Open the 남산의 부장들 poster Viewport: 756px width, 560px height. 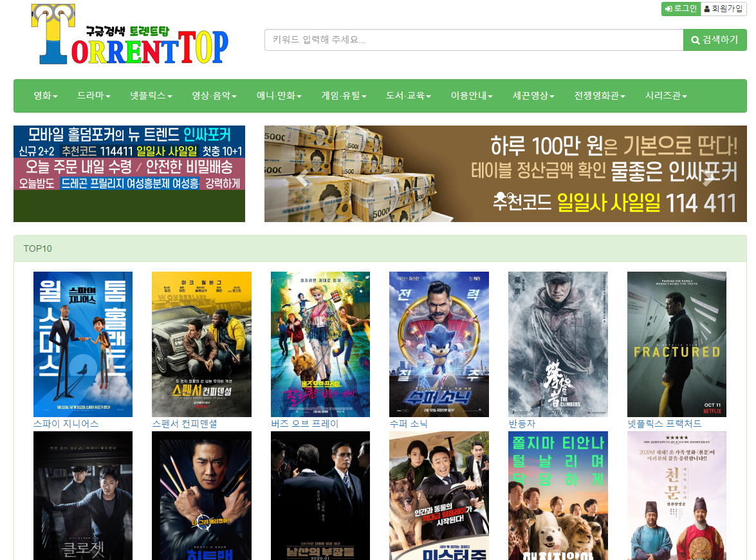pyautogui.click(x=320, y=496)
